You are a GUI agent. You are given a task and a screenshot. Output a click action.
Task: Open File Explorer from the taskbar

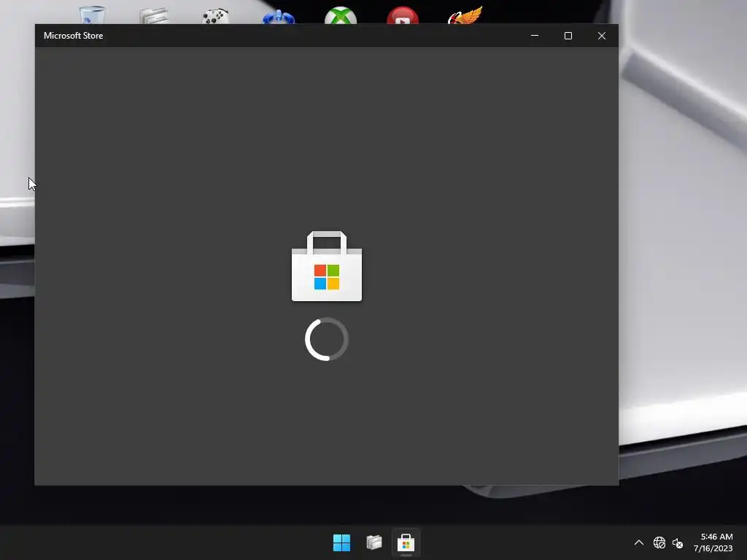click(x=374, y=542)
